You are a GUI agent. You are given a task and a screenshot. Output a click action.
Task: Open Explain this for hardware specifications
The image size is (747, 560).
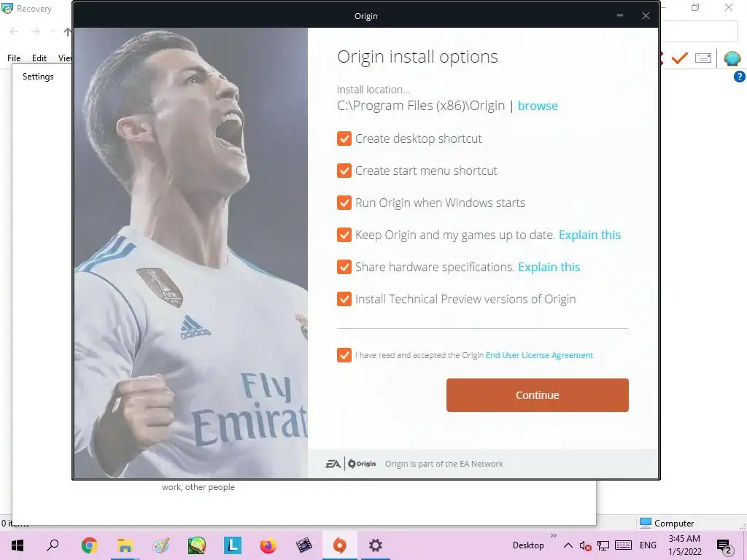(549, 267)
